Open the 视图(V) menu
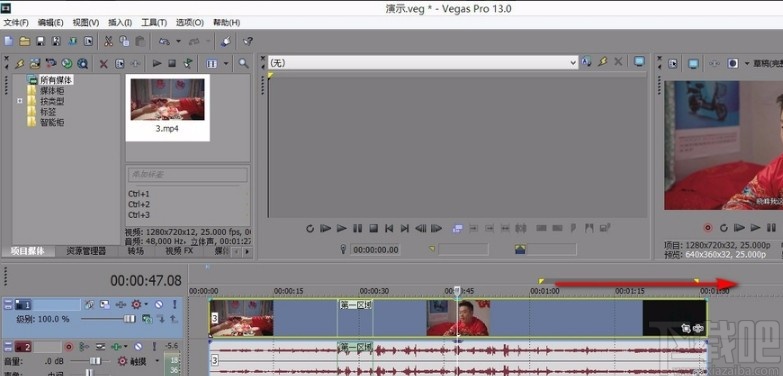783x376 pixels. [x=86, y=22]
